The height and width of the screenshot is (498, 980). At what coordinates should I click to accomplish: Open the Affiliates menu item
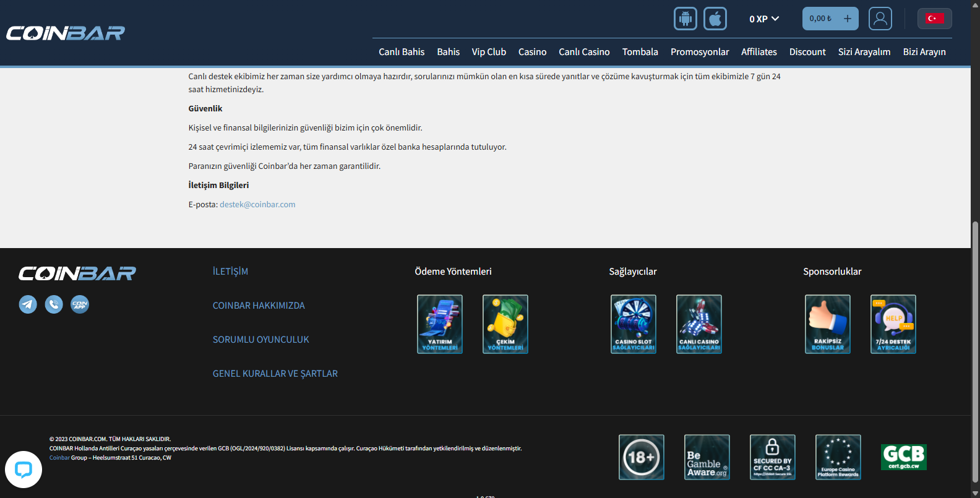tap(759, 52)
